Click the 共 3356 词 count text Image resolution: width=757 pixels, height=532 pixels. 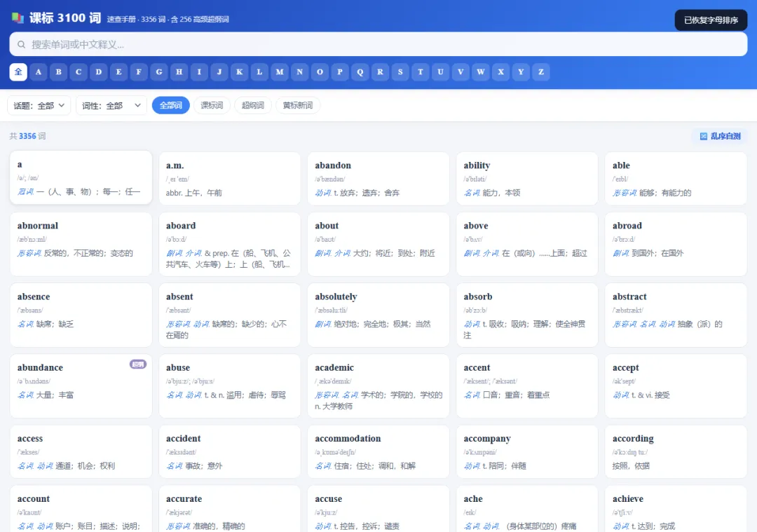pos(27,136)
